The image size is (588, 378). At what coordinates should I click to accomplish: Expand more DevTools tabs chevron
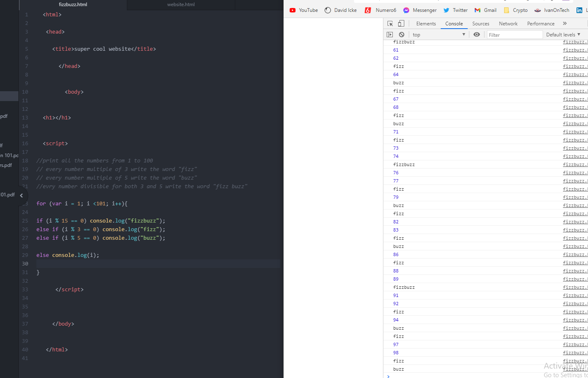pos(565,23)
